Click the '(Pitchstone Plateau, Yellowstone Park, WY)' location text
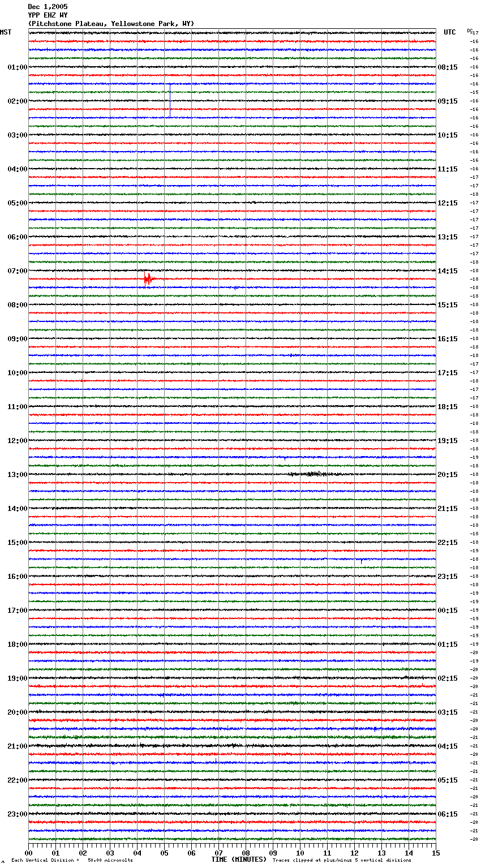The image size is (481, 868). (111, 24)
